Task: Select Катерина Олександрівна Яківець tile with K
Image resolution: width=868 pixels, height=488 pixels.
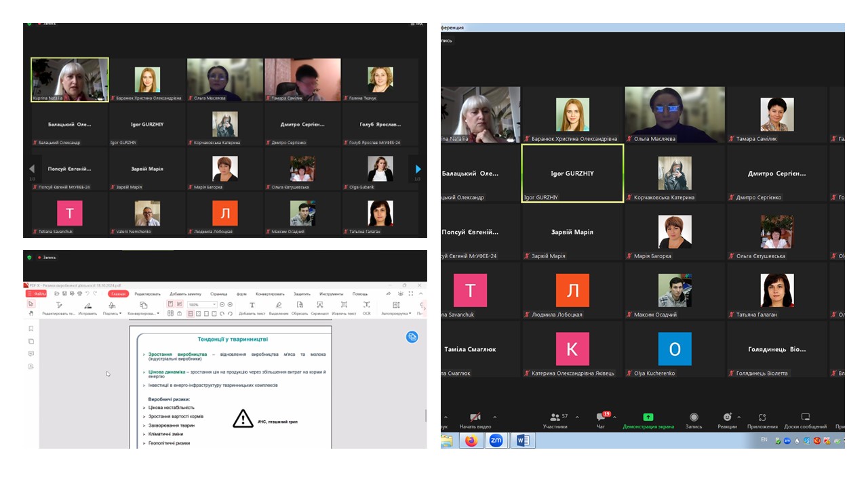Action: 572,349
